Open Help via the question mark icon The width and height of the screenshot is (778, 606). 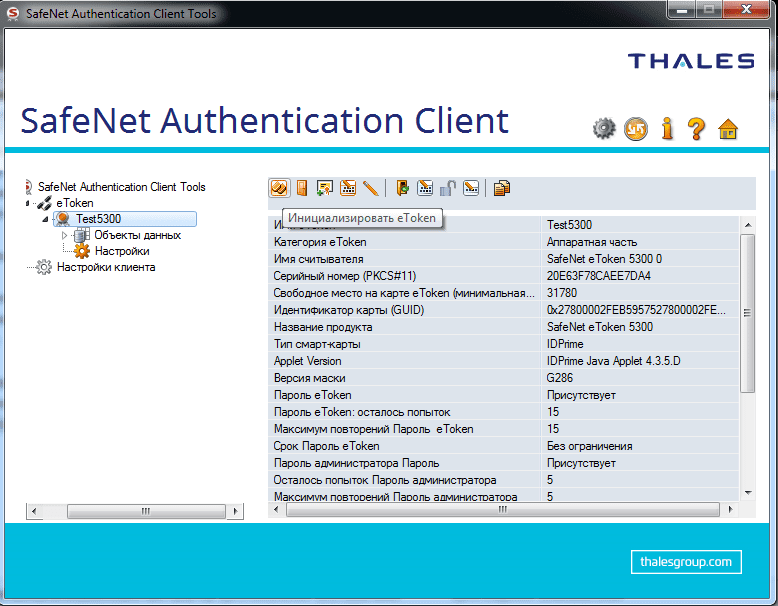click(x=697, y=129)
